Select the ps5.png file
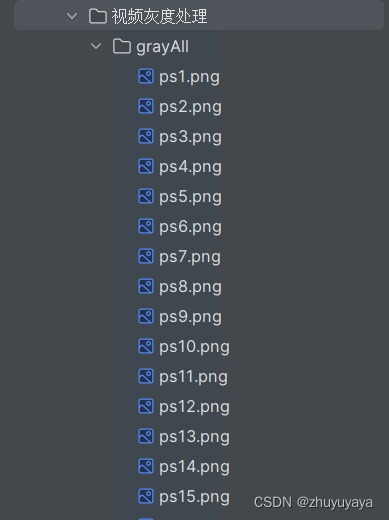The width and height of the screenshot is (389, 520). click(x=190, y=197)
